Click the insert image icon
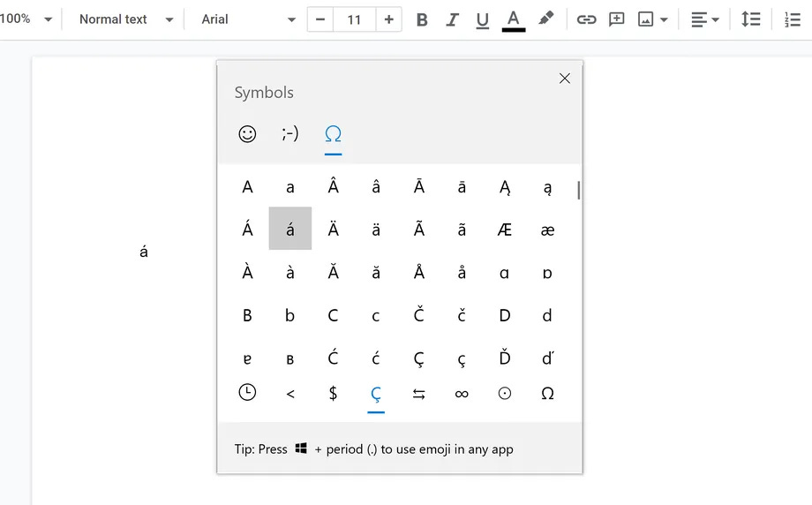This screenshot has height=505, width=812. [x=646, y=19]
